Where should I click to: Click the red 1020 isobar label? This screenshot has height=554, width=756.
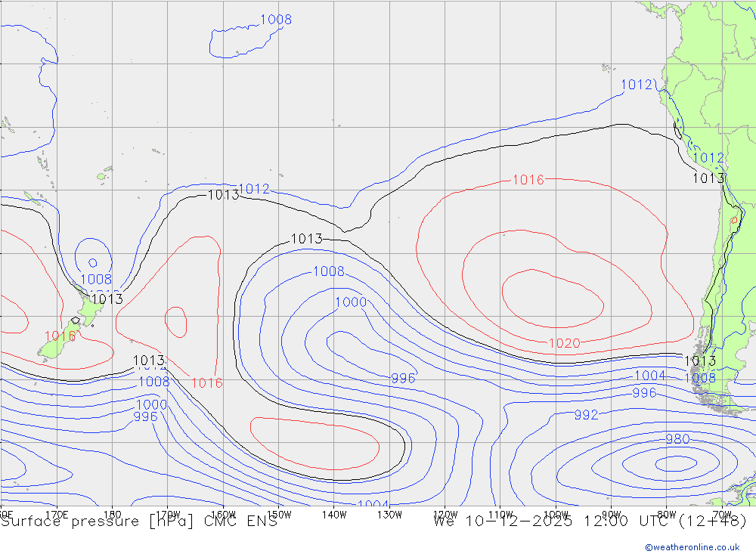(564, 343)
